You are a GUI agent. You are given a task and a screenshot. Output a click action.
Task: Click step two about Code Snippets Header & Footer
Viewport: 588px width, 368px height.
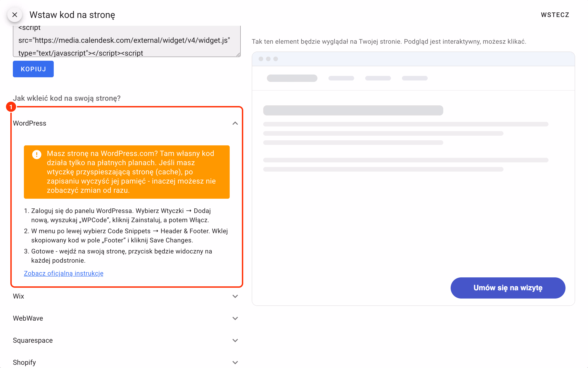(130, 236)
